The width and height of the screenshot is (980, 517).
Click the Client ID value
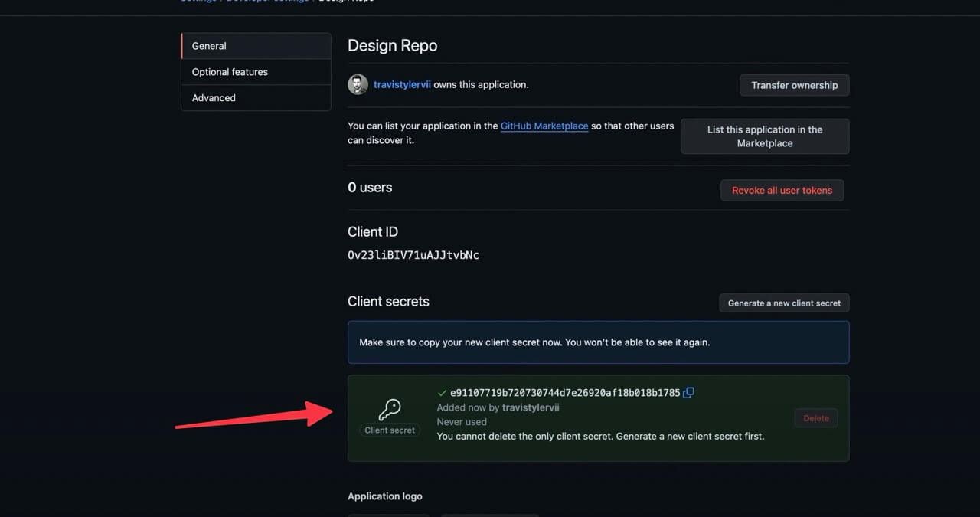pos(413,254)
